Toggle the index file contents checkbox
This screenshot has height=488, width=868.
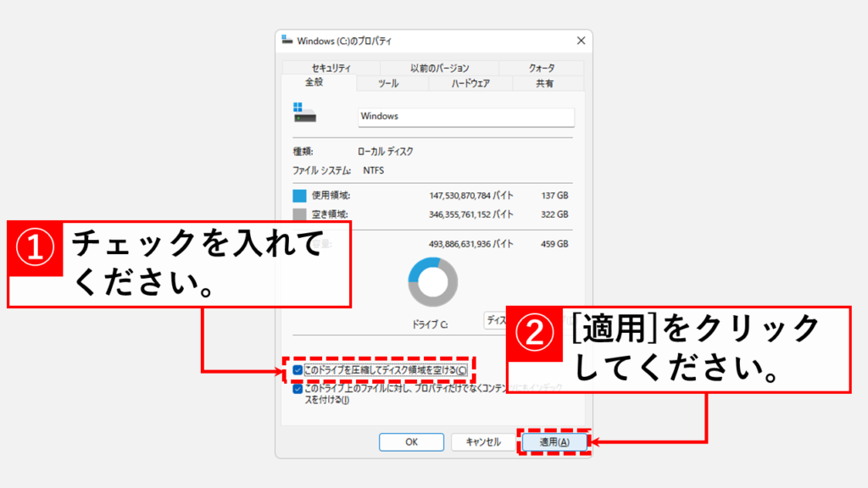(x=298, y=389)
